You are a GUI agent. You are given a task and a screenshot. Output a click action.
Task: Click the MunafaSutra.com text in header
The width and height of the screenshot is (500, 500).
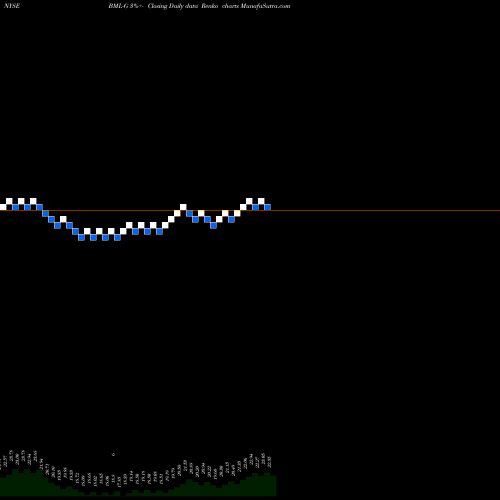[x=265, y=6]
